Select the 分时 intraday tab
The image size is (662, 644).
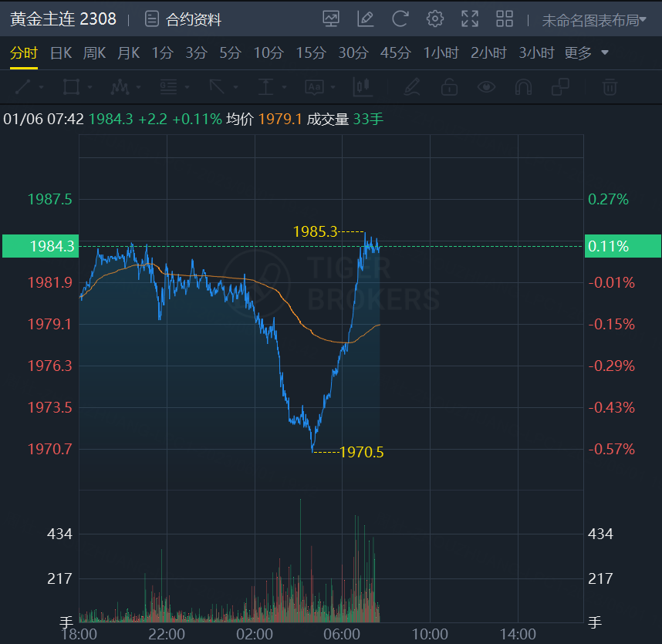[23, 53]
